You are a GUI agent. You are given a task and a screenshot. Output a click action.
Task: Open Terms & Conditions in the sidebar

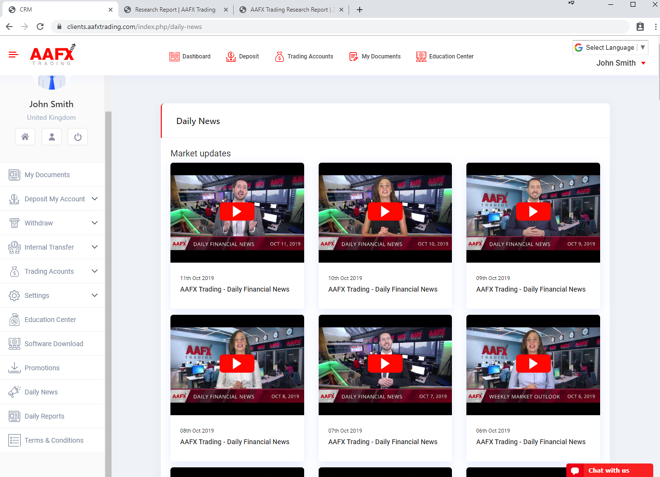(54, 440)
